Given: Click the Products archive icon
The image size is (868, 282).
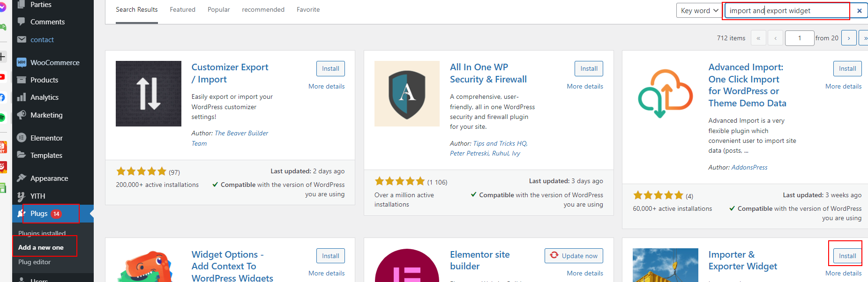Looking at the screenshot, I should click(x=21, y=80).
